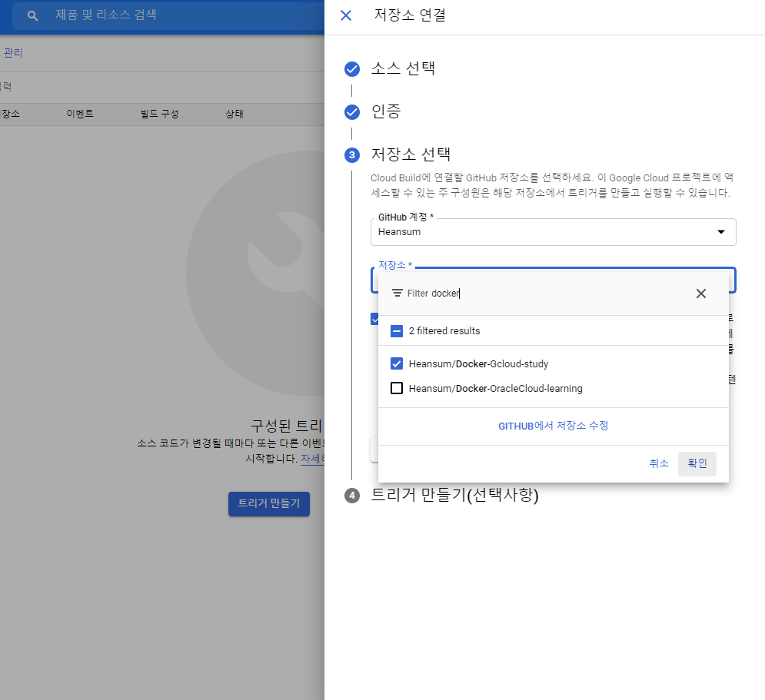
Task: Click the 소스 선택 completed step checkmark
Action: tap(352, 69)
